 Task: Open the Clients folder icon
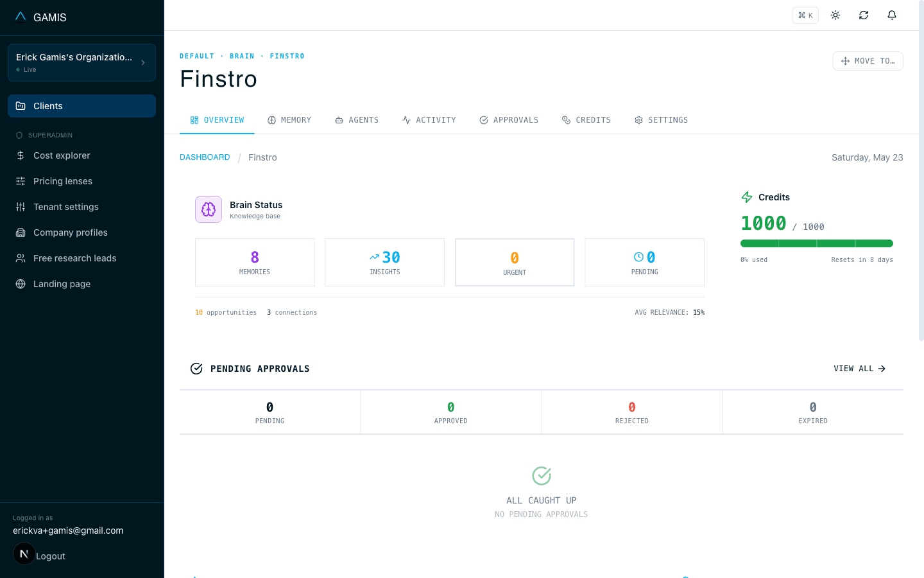pyautogui.click(x=21, y=106)
